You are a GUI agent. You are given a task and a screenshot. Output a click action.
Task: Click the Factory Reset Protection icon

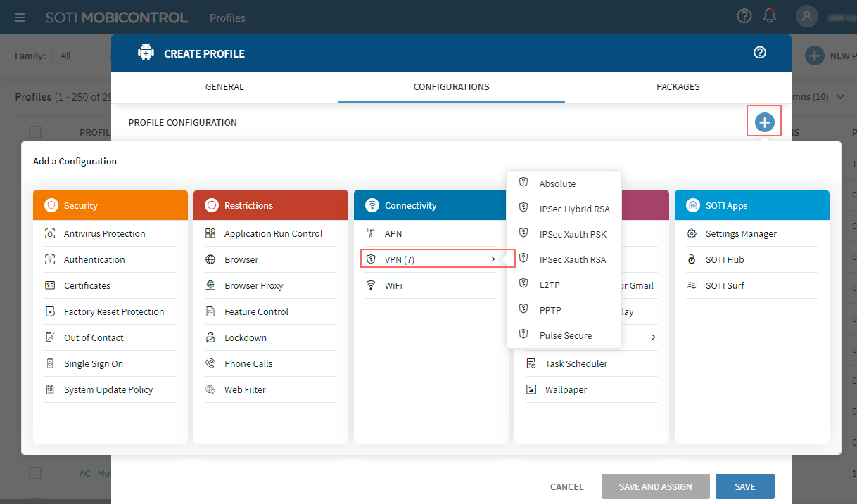point(50,311)
